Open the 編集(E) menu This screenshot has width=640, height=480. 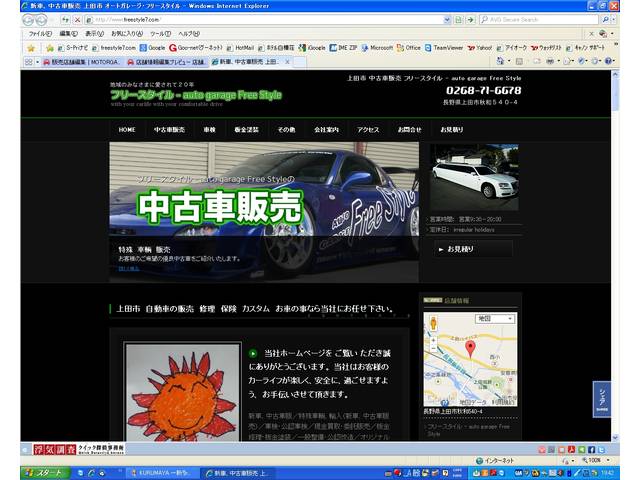point(68,34)
